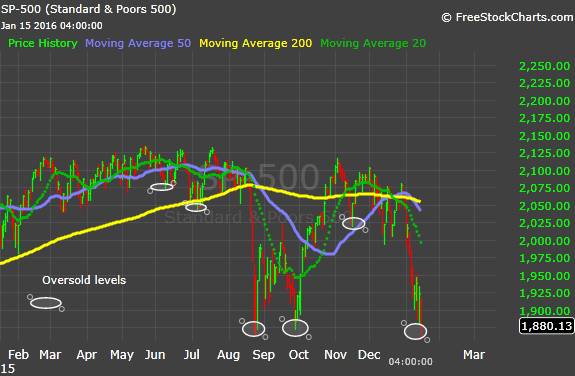The width and height of the screenshot is (575, 376).
Task: Select the oversold ellipse at the January 2016 low
Action: (x=415, y=332)
